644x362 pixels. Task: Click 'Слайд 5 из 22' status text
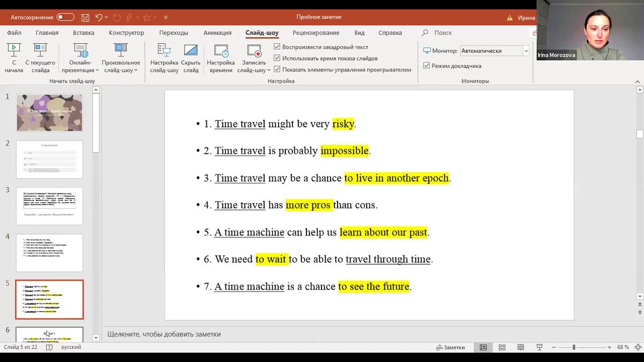click(x=21, y=347)
